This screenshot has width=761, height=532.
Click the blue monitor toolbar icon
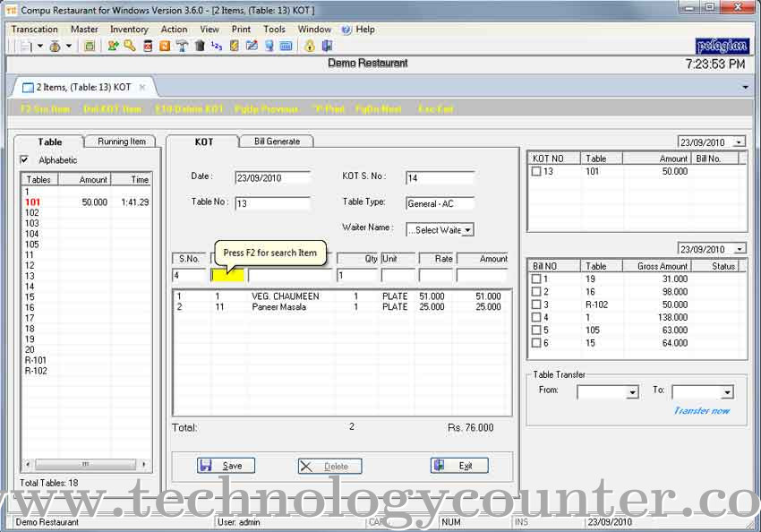click(269, 46)
